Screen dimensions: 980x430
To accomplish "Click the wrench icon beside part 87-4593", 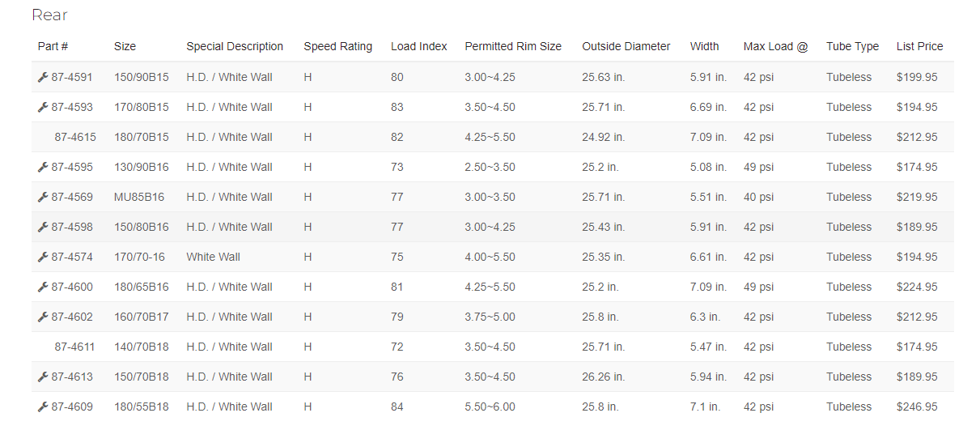I will tap(43, 108).
